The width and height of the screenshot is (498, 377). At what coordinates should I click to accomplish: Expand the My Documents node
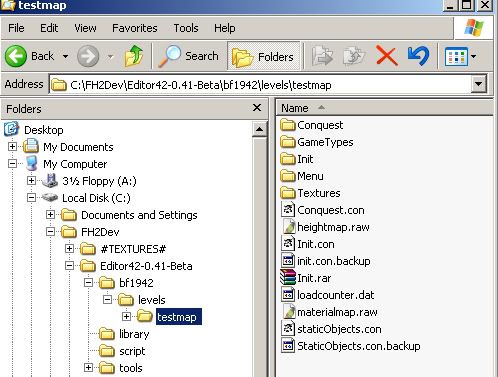[x=12, y=146]
